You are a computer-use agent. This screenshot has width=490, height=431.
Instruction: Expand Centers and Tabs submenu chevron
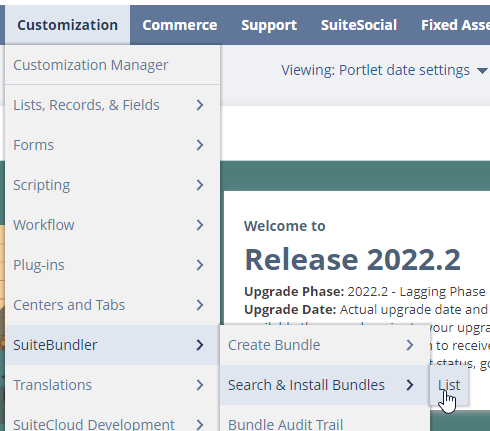[x=200, y=305]
